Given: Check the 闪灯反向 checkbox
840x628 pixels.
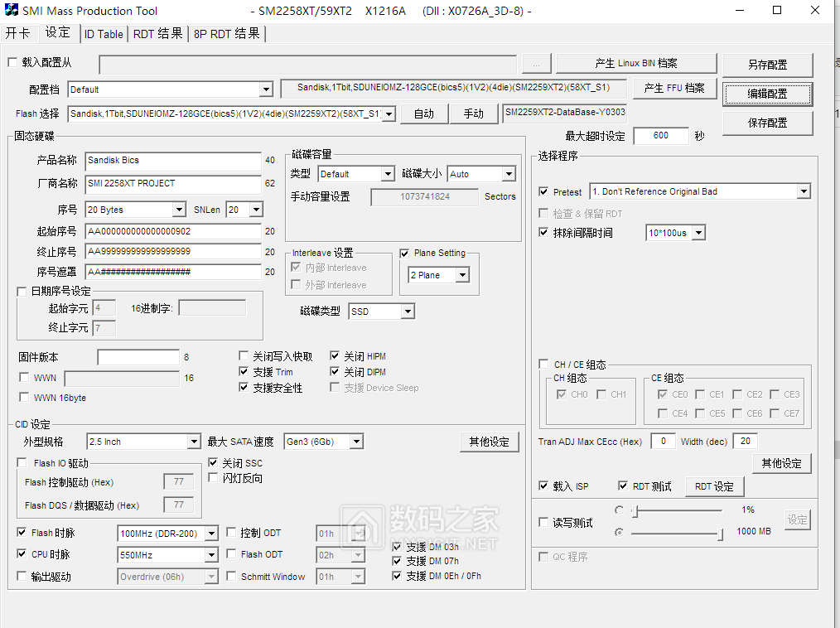Looking at the screenshot, I should (x=213, y=477).
